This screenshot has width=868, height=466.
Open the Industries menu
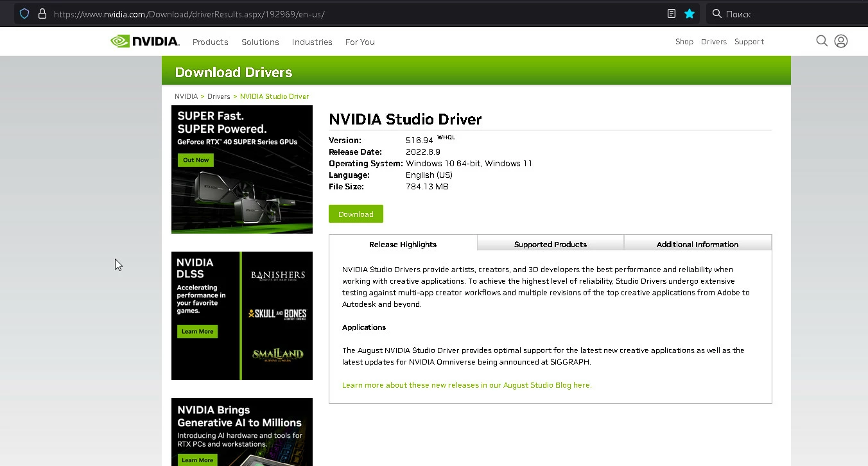coord(312,42)
